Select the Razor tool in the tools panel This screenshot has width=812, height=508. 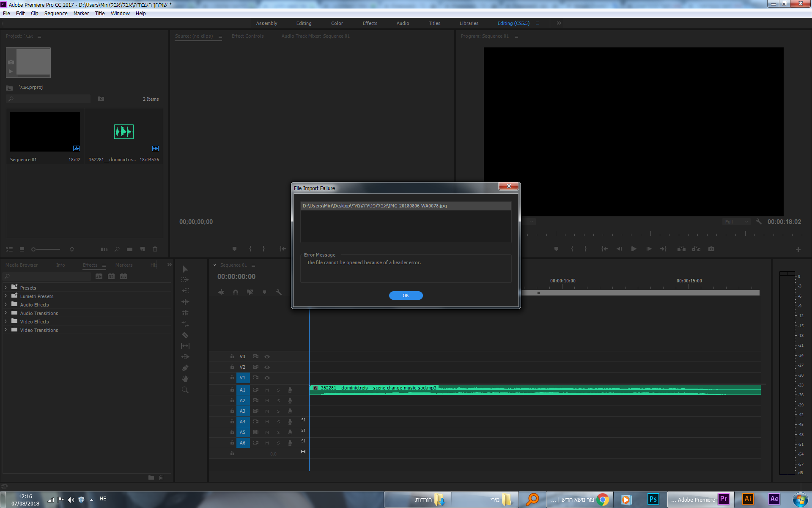[x=185, y=335]
